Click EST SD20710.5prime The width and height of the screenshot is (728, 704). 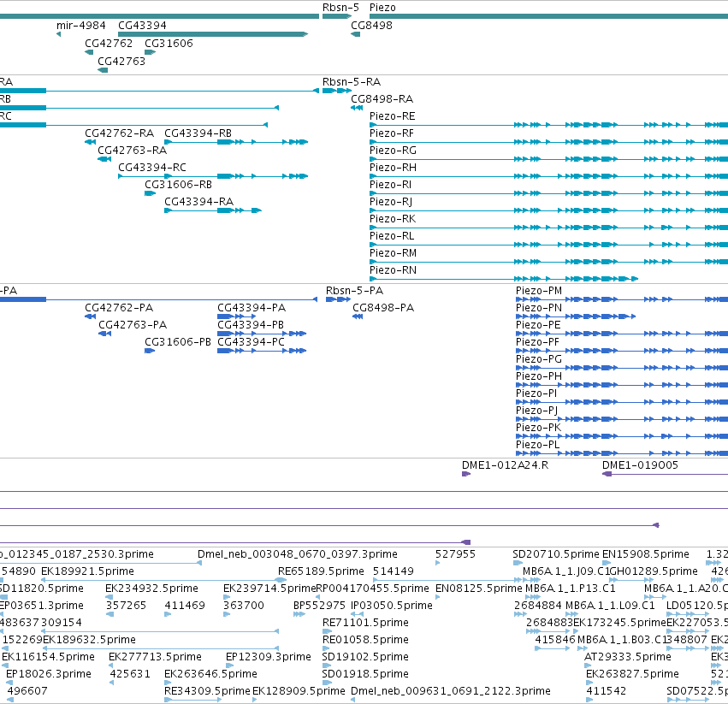[556, 554]
